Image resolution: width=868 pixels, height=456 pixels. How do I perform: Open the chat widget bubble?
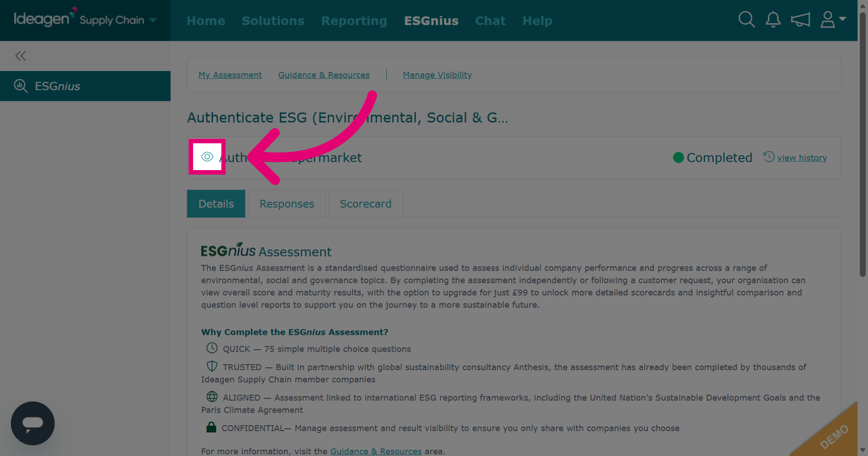(33, 423)
